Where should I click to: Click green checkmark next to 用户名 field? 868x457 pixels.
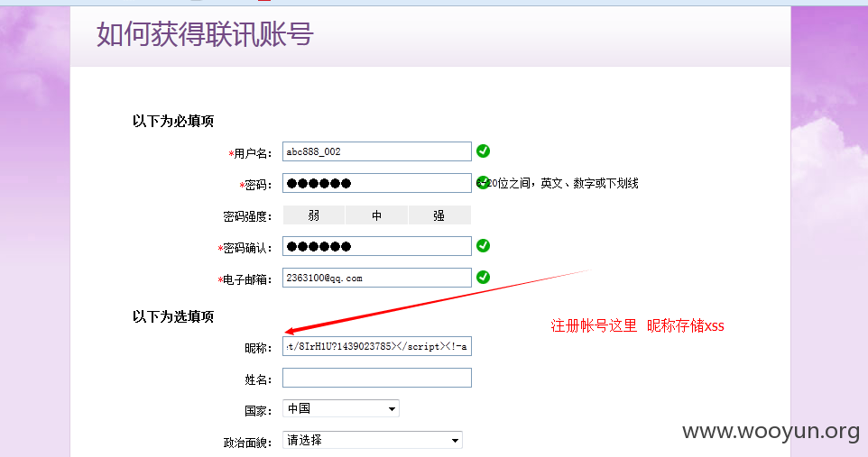[x=484, y=151]
